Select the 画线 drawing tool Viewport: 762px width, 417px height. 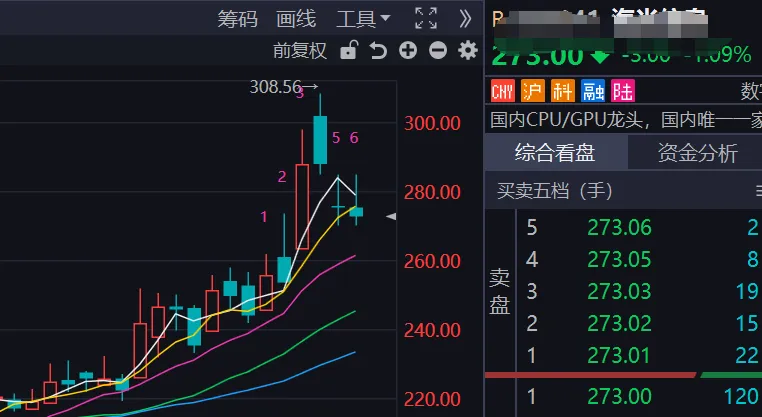[x=296, y=19]
